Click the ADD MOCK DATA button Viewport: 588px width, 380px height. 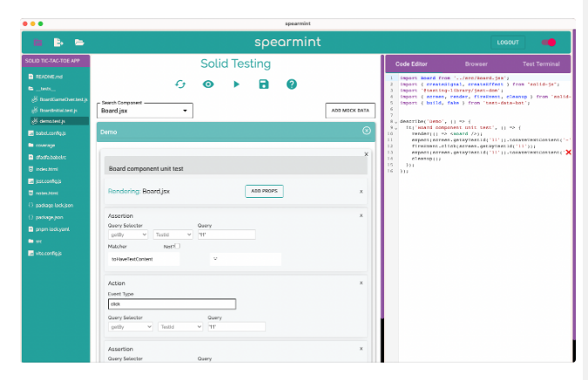(x=350, y=111)
